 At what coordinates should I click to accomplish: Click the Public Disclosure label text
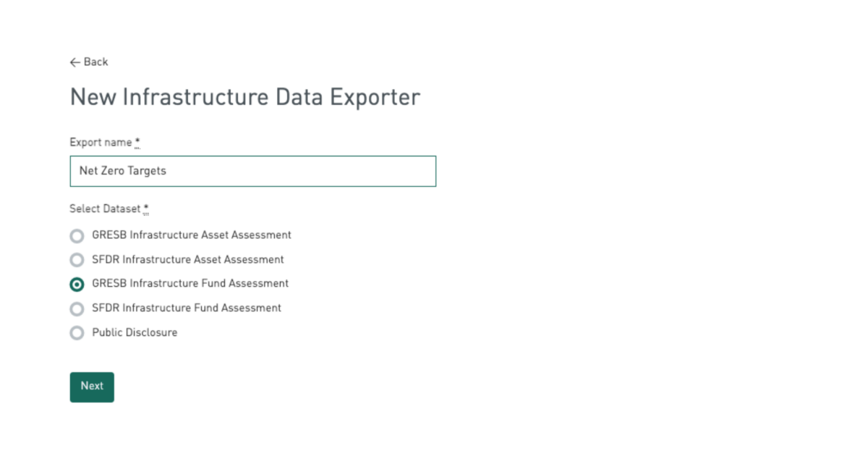coord(135,333)
